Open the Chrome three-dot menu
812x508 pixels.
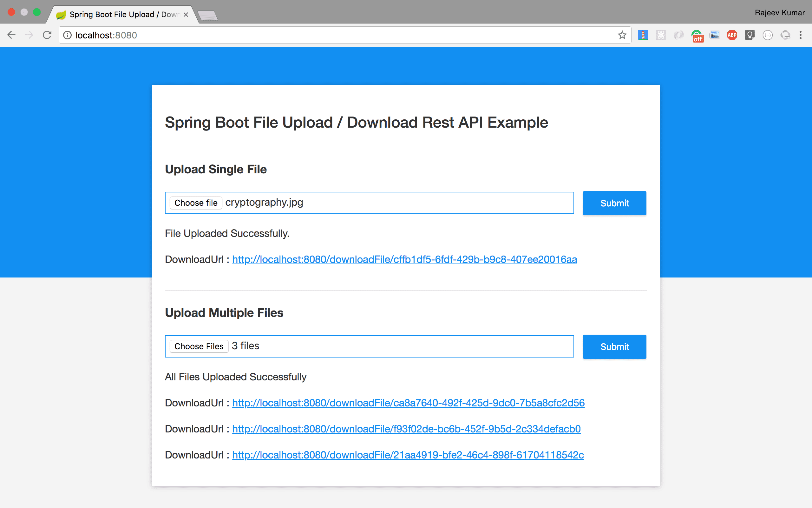(x=801, y=35)
